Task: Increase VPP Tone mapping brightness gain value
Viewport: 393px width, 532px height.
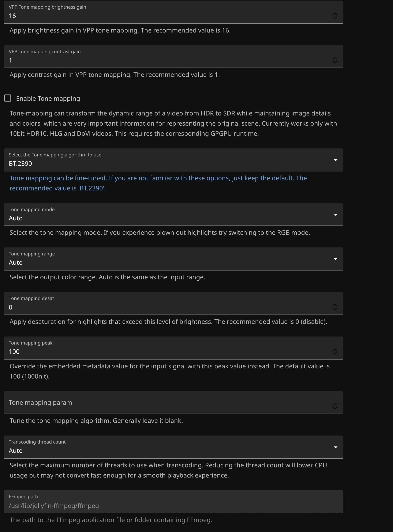Action: click(x=335, y=14)
